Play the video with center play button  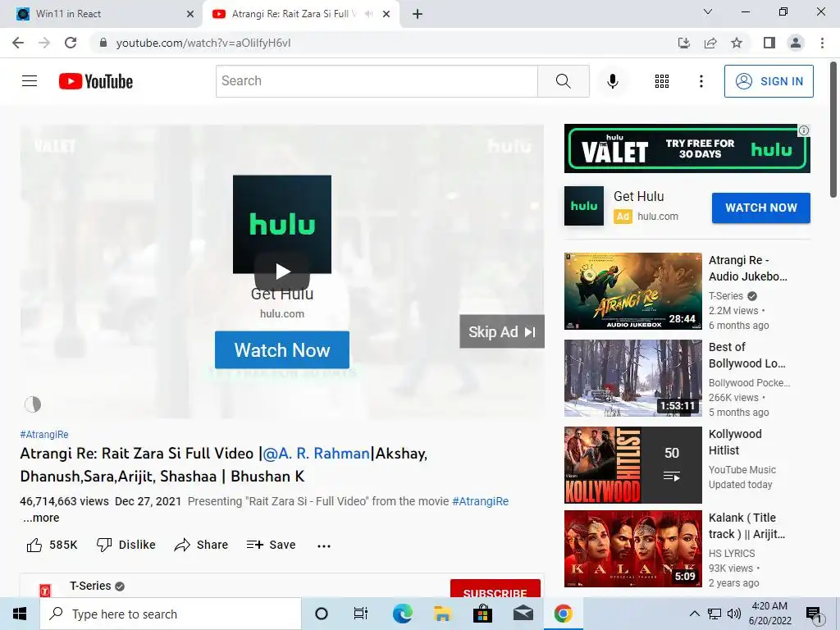[x=282, y=271]
